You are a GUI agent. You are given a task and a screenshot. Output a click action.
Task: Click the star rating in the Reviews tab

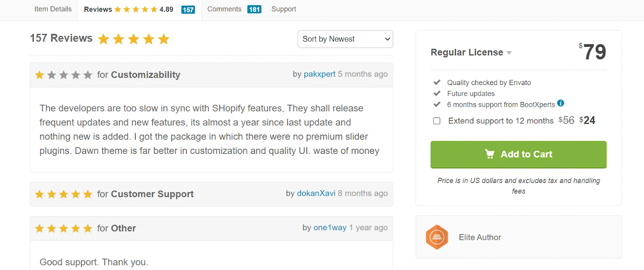point(136,9)
